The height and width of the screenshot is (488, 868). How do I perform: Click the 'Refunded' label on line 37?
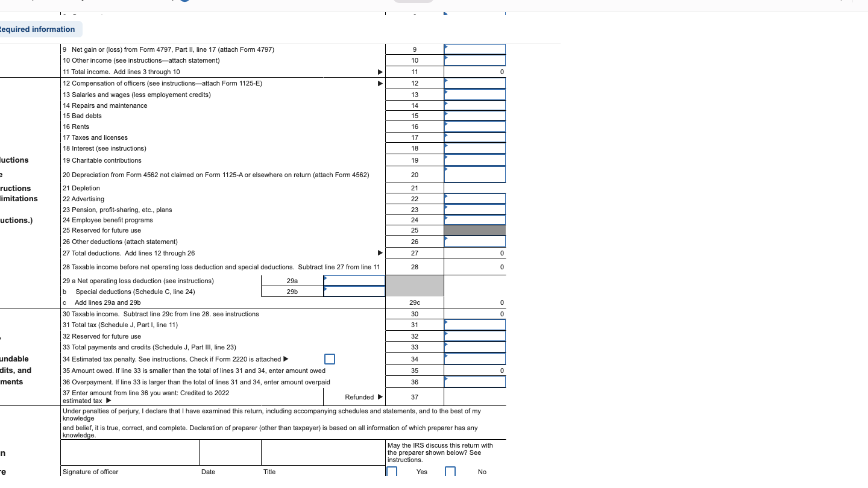(x=359, y=397)
